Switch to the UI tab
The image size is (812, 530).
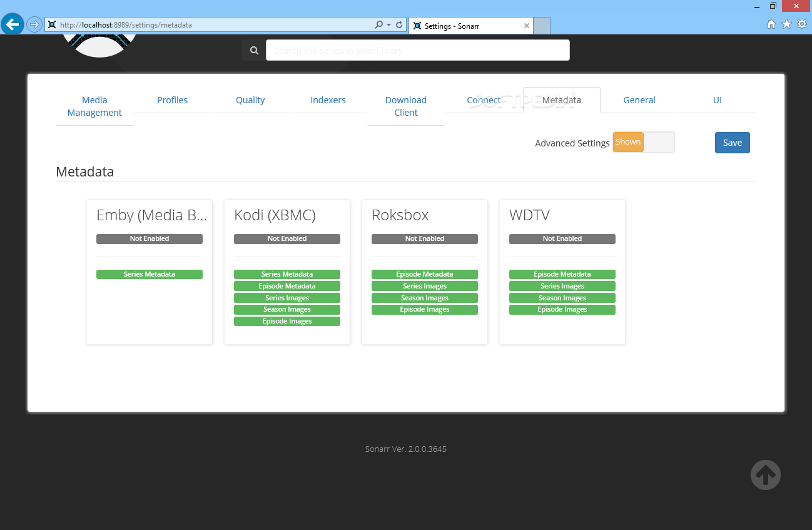tap(718, 100)
